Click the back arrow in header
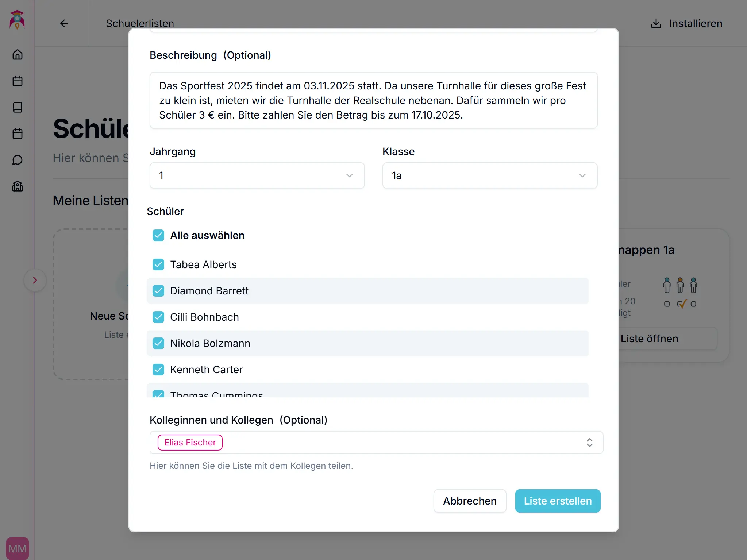Viewport: 747px width, 560px height. [x=64, y=23]
